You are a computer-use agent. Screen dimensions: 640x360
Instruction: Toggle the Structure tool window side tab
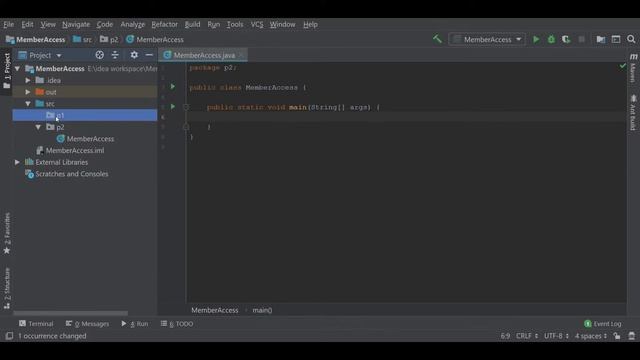(7, 288)
